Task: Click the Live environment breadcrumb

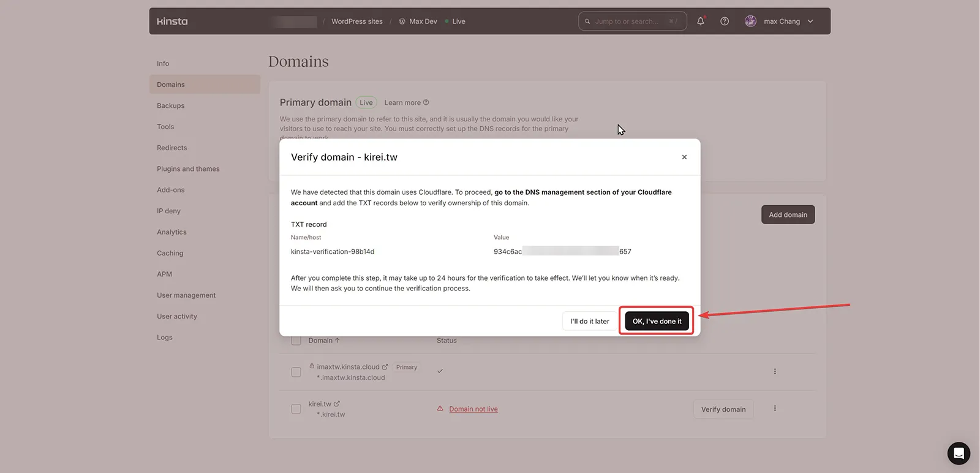Action: coord(459,21)
